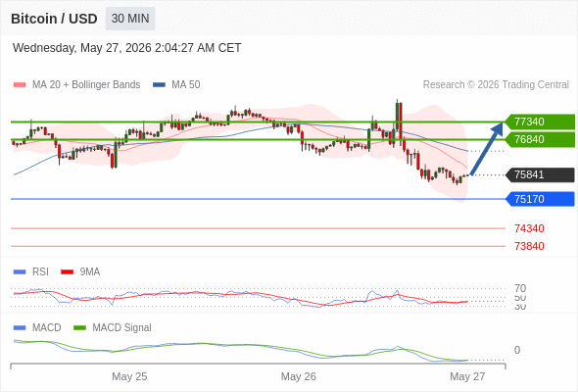This screenshot has height=392, width=578.
Task: Click the 75841 current price label
Action: tap(540, 174)
